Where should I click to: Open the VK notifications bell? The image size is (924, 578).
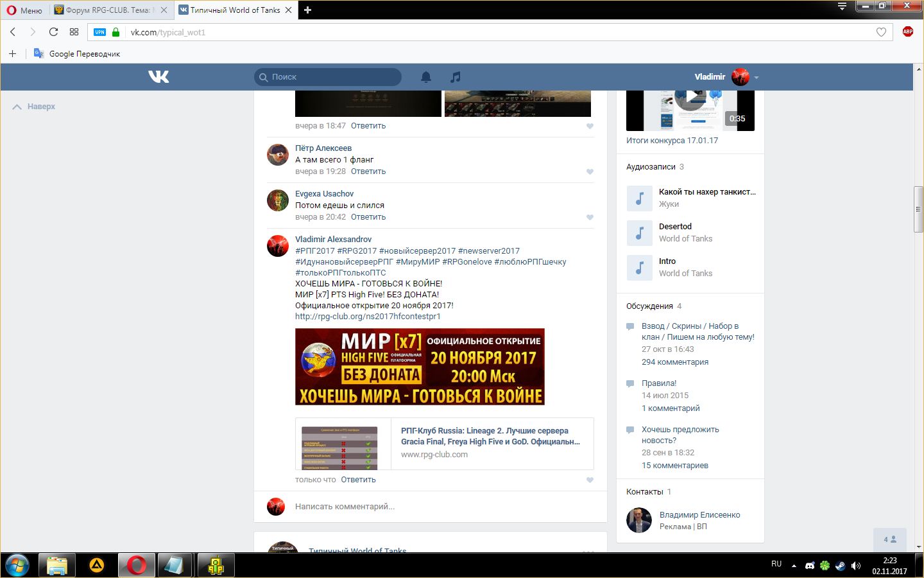pos(426,77)
